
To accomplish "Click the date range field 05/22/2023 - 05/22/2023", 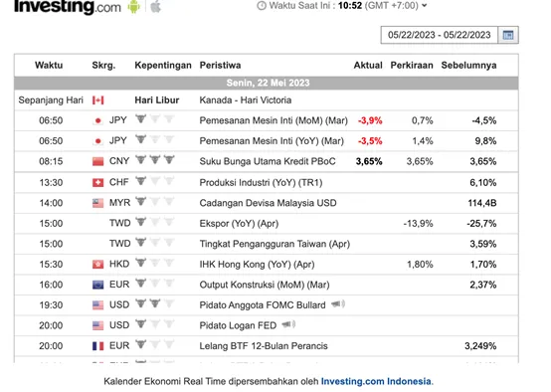I will tap(440, 35).
